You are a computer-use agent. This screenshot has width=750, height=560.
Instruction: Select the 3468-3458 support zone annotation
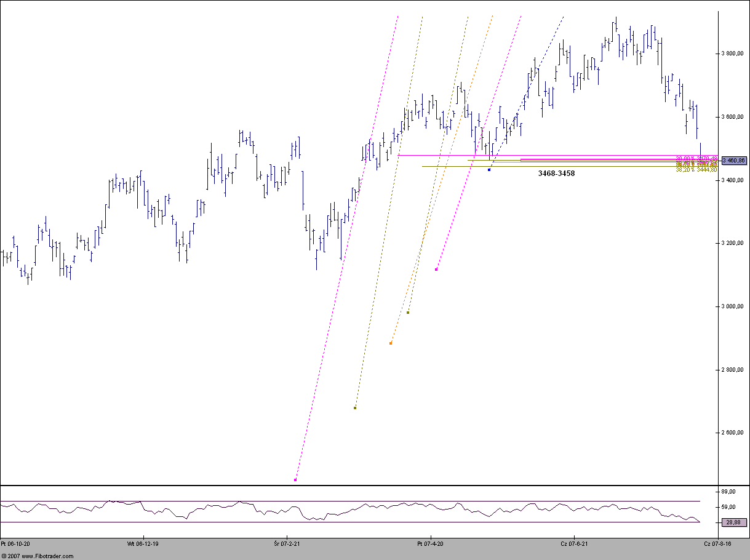[556, 174]
